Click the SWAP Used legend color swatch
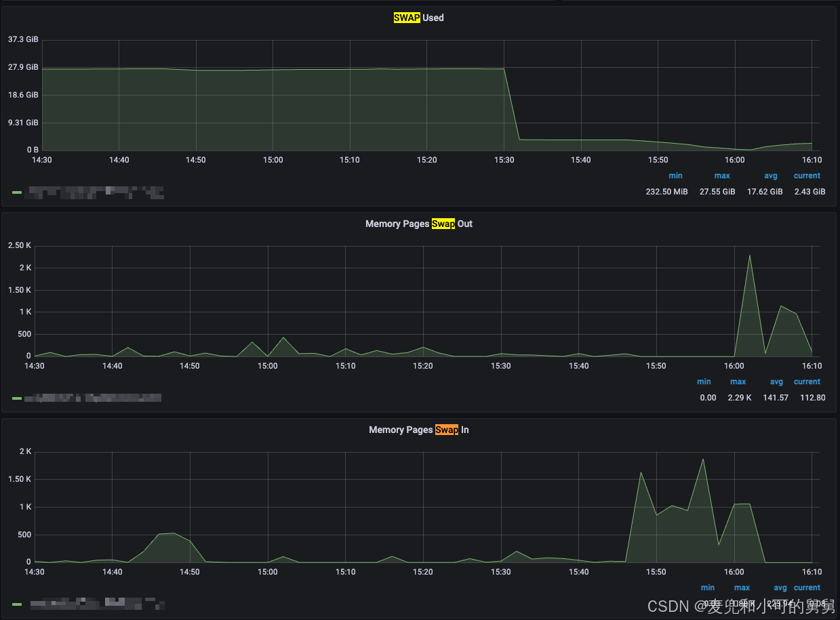Screen dimensions: 840x620 click(17, 192)
